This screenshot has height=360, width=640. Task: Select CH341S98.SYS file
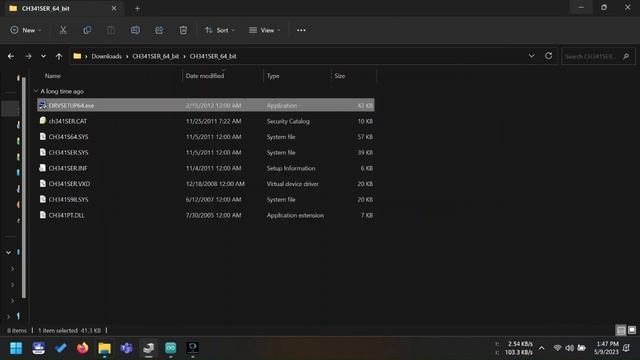tap(206, 200)
